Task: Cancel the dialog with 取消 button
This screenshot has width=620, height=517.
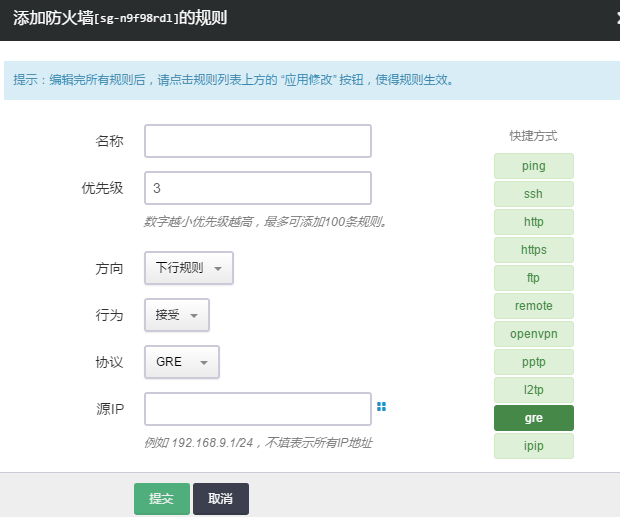Action: (x=220, y=499)
